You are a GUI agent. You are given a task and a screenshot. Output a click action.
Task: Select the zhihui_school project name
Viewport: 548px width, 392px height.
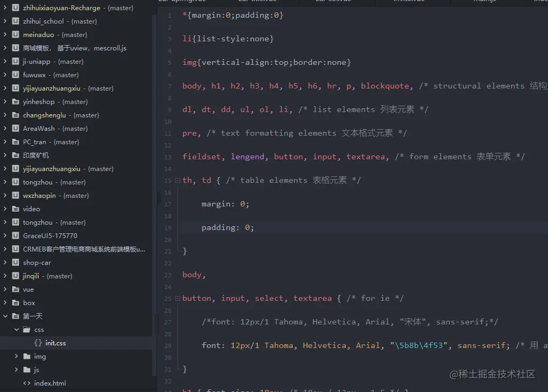pyautogui.click(x=43, y=21)
